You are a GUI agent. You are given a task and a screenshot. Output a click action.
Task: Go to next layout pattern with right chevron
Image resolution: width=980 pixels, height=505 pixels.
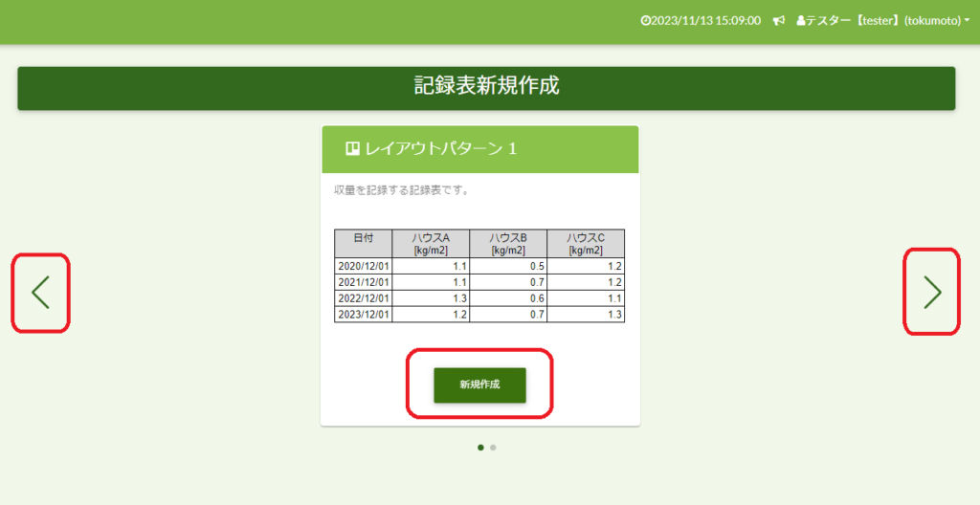932,293
